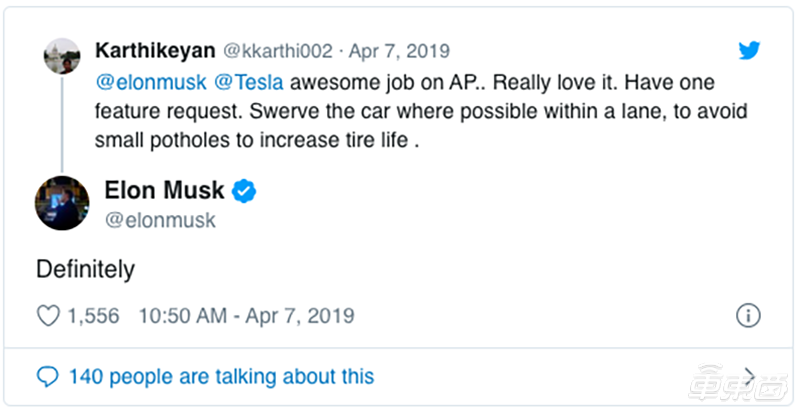This screenshot has width=800, height=414.
Task: Open Karthikeyan's profile picture
Action: coord(62,56)
